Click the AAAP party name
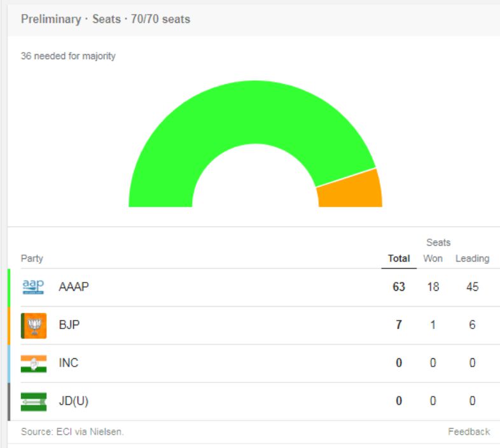 [74, 287]
